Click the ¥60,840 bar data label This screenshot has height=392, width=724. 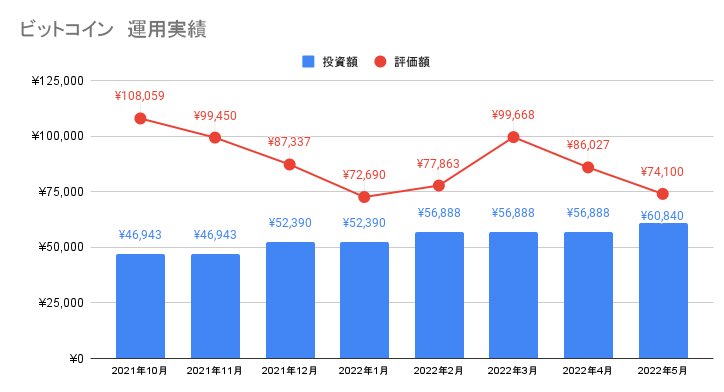[x=662, y=216]
